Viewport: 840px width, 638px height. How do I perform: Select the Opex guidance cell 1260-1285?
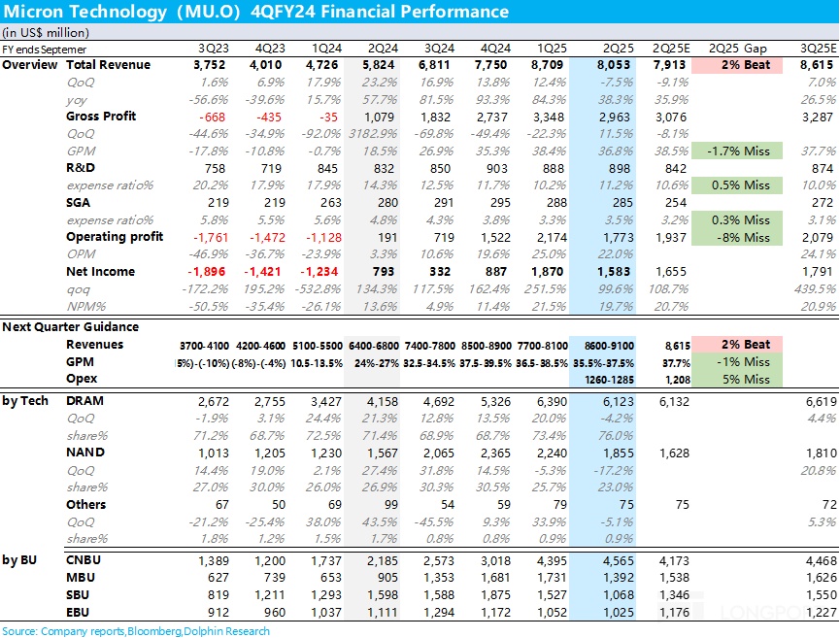click(610, 380)
